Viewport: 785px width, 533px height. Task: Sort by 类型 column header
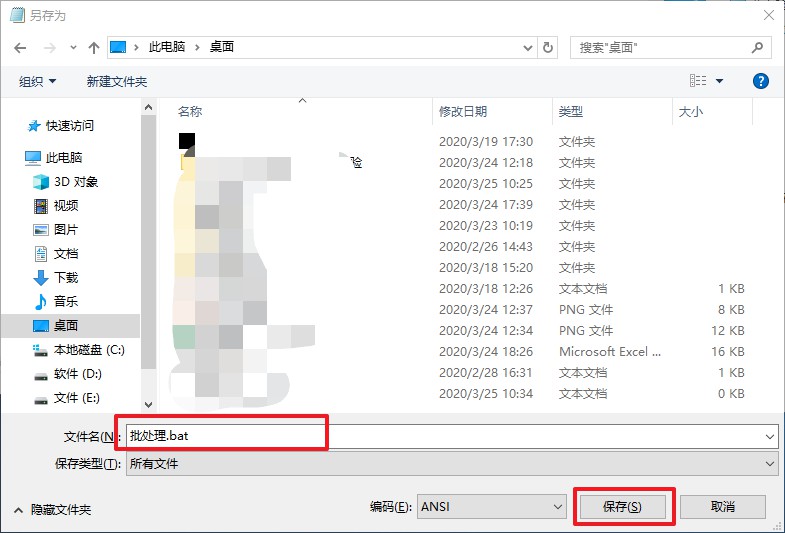pos(571,112)
